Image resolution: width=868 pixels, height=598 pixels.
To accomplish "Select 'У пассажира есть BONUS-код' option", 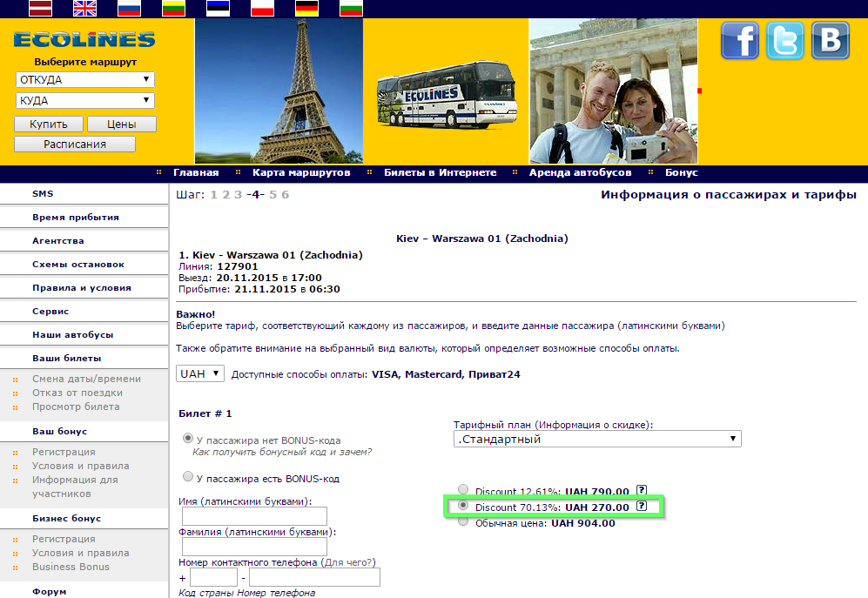I will point(188,476).
